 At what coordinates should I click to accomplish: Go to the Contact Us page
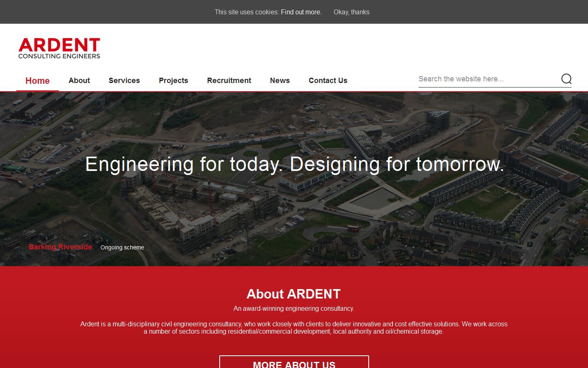(328, 81)
